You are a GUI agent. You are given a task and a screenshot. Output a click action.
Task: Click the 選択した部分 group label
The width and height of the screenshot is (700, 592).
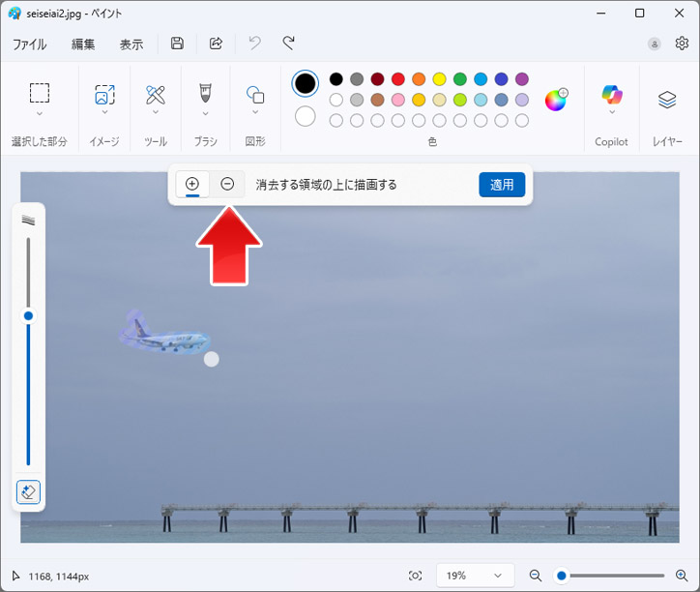(x=40, y=142)
